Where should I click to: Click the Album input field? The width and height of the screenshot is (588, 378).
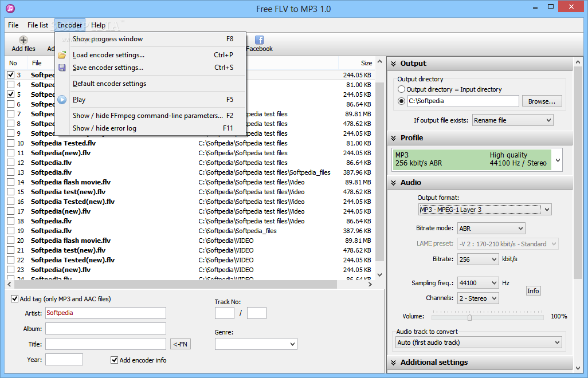(106, 329)
